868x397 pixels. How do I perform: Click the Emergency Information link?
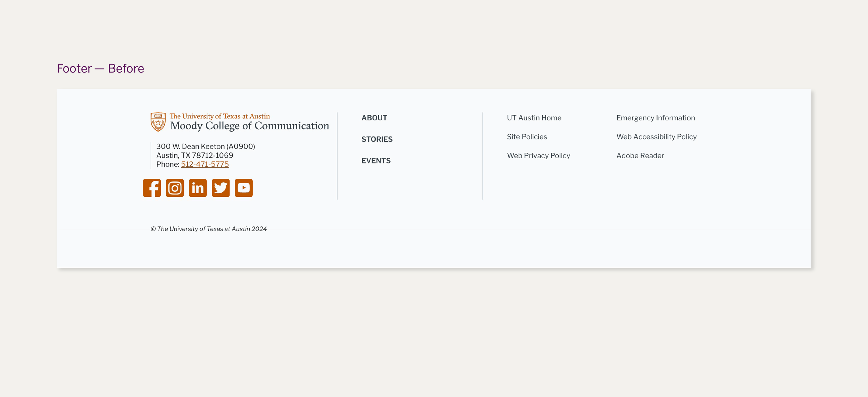655,118
